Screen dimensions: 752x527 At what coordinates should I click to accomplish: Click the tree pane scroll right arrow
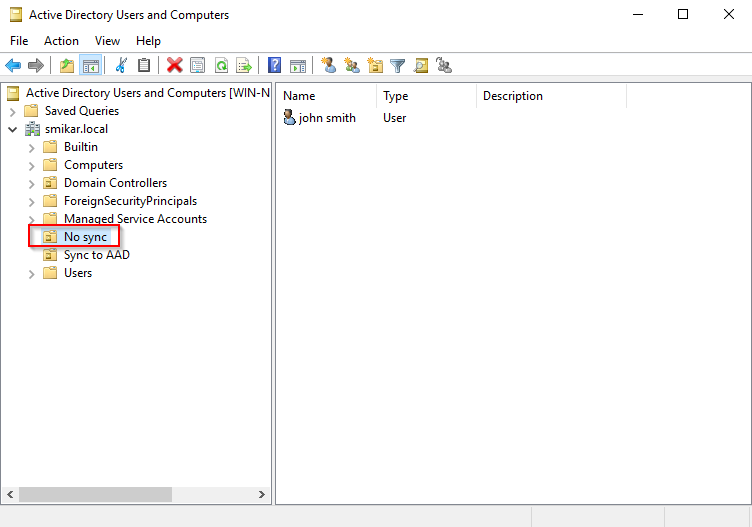tap(261, 494)
